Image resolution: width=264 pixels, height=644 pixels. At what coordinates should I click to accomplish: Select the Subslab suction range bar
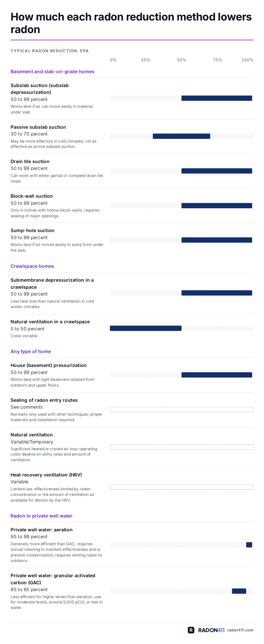coord(216,98)
